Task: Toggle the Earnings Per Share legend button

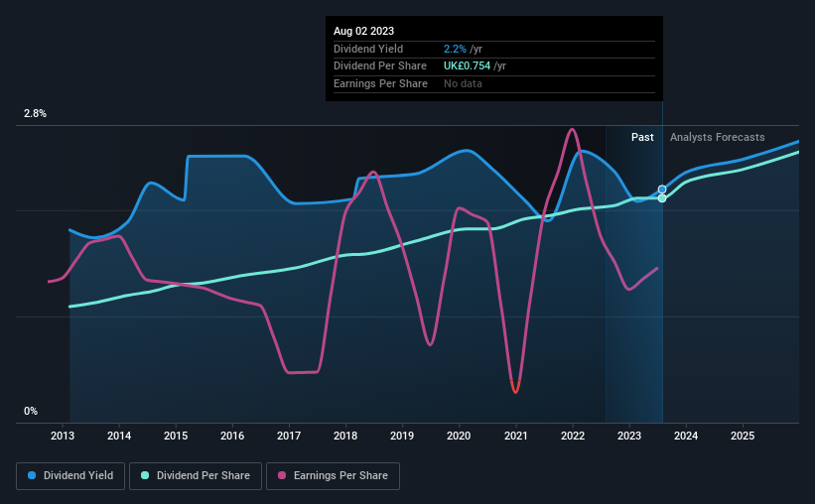Action: (x=333, y=476)
